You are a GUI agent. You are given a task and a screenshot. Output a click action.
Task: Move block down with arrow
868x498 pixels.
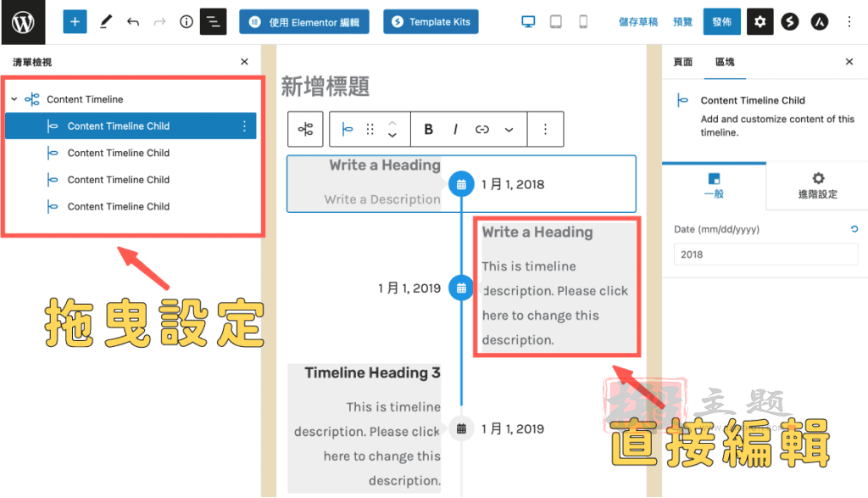(392, 135)
